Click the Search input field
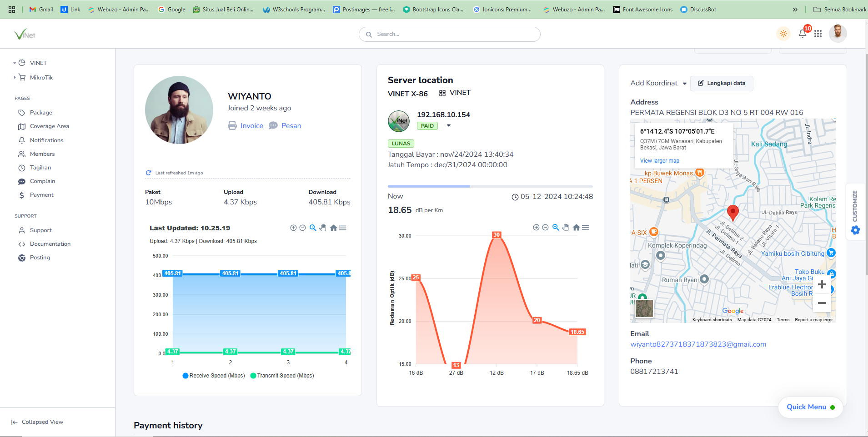 [x=450, y=34]
